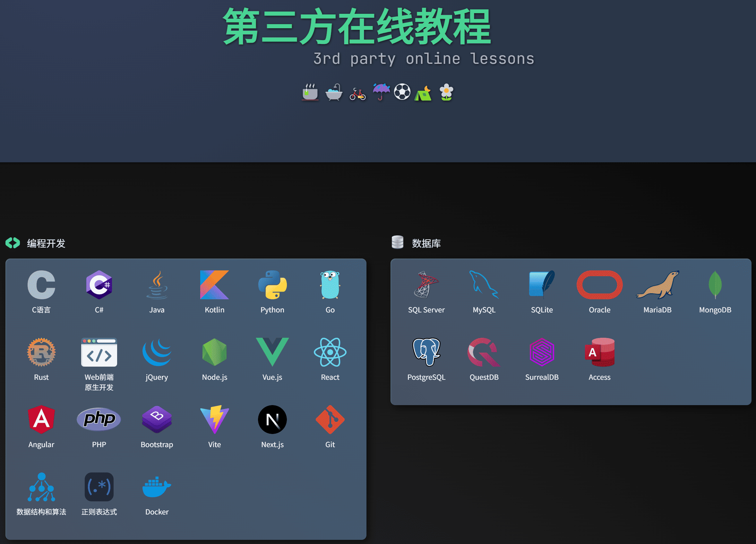756x544 pixels.
Task: Open the Python snake logo
Action: tap(272, 285)
